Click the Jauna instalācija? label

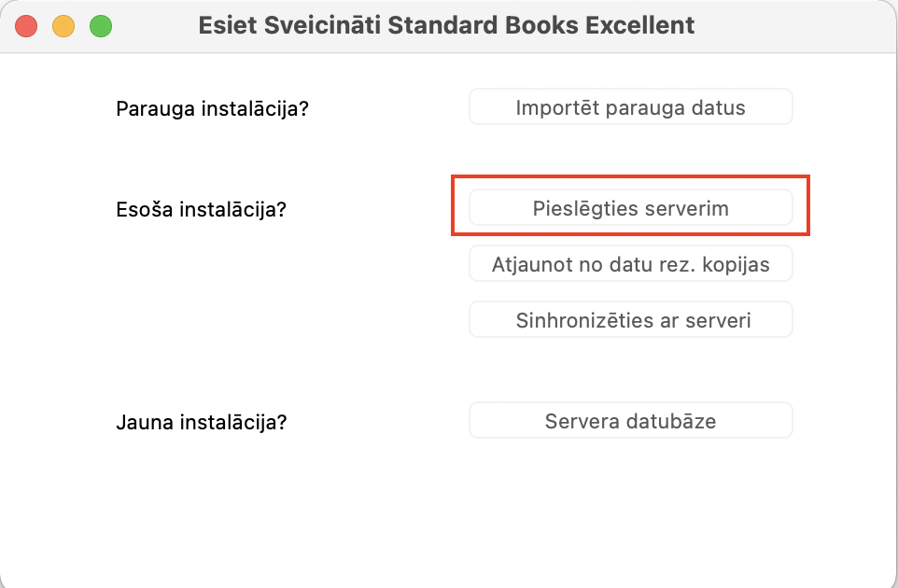201,422
